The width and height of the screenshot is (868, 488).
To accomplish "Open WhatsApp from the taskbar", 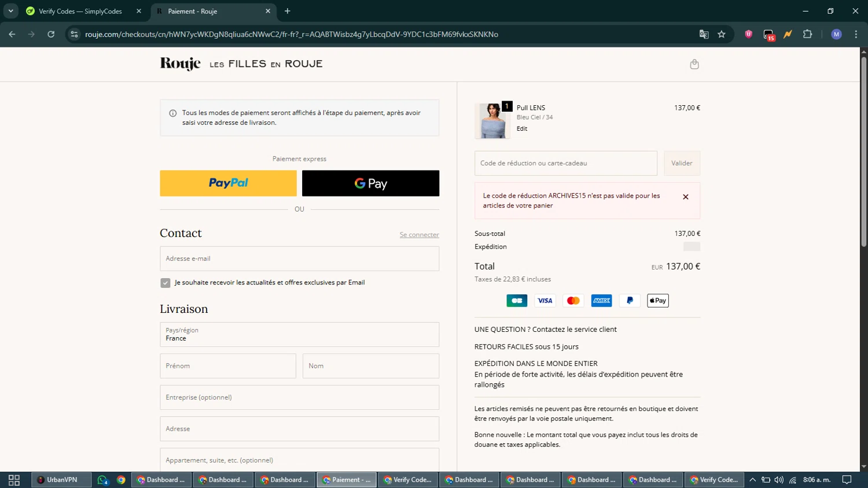I will tap(102, 480).
